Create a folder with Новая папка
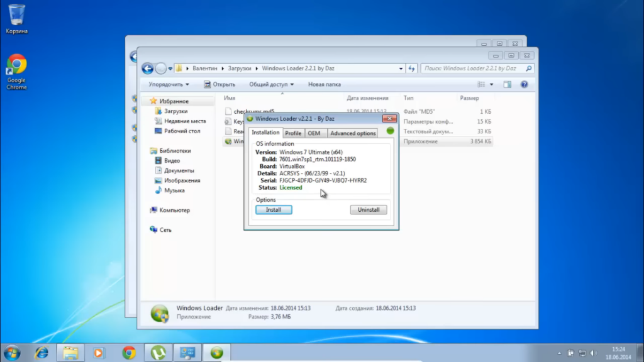 coord(325,85)
